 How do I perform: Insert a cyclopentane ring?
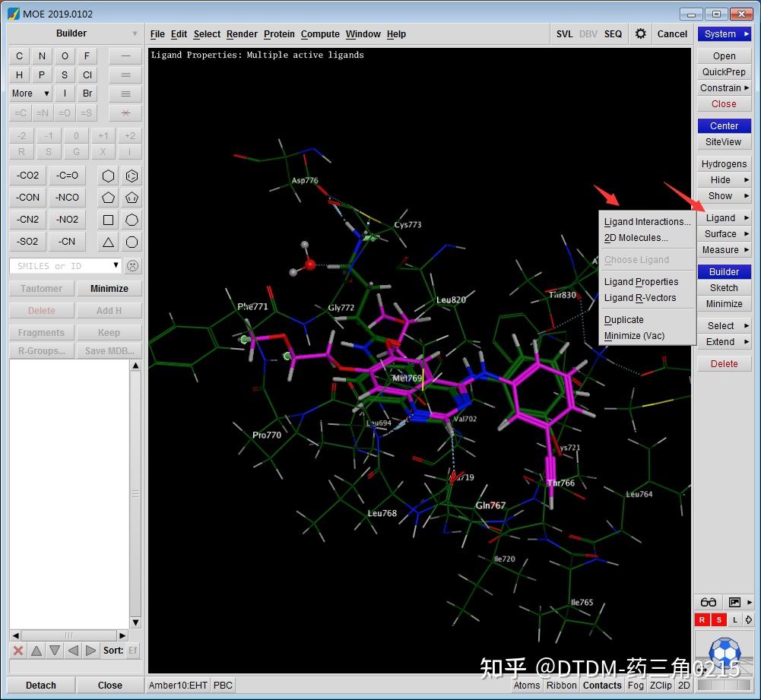click(x=109, y=198)
